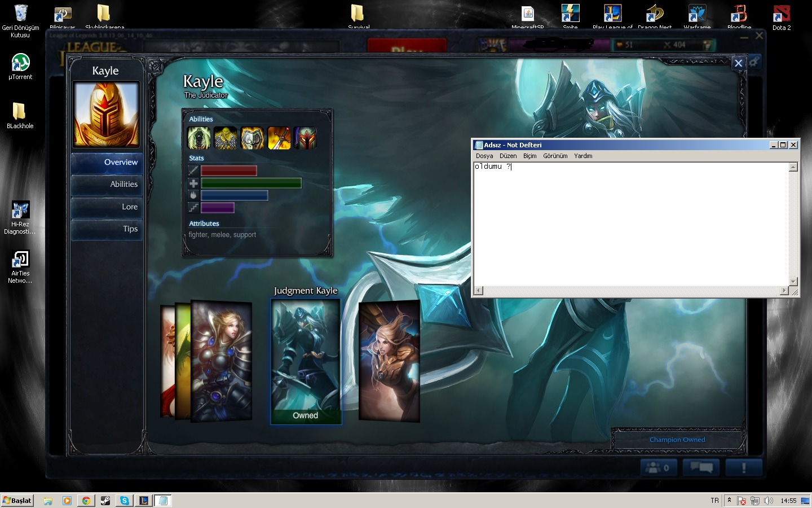
Task: Click the exclamation notification icon
Action: 744,467
